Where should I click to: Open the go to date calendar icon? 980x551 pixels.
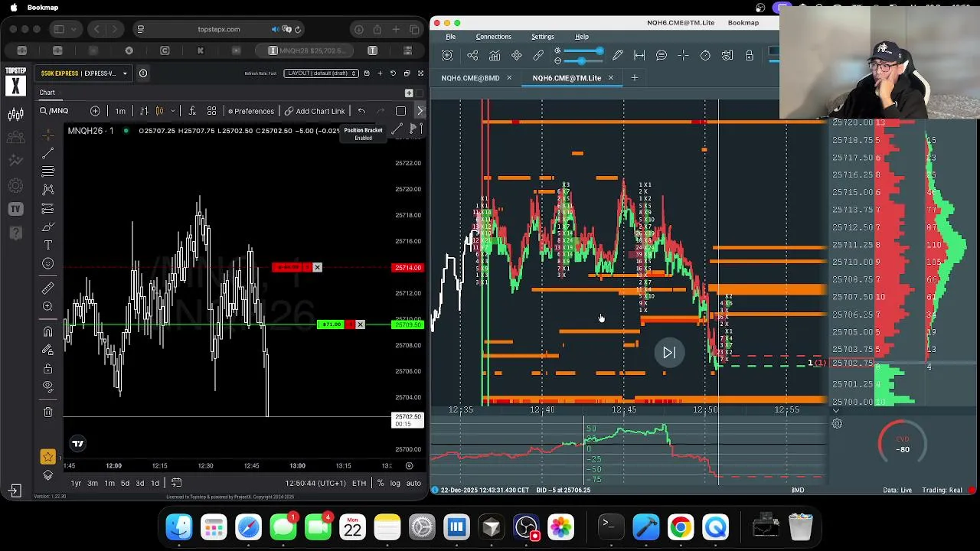176,483
